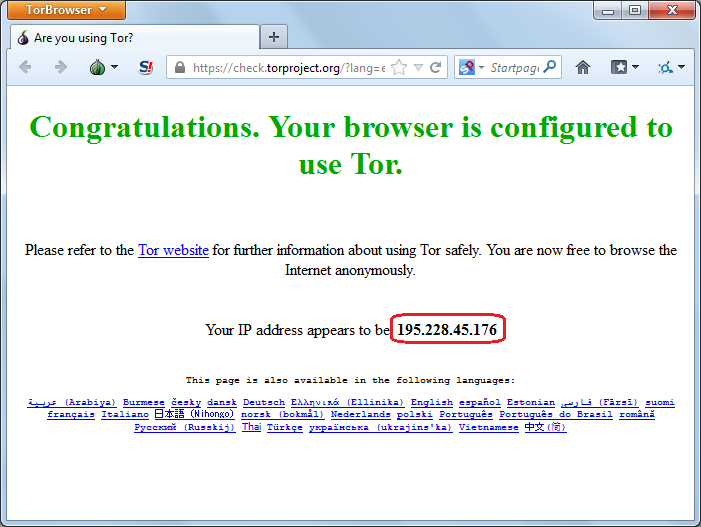Switch language to Português
Viewport: 701px width, 527px height.
(x=465, y=414)
